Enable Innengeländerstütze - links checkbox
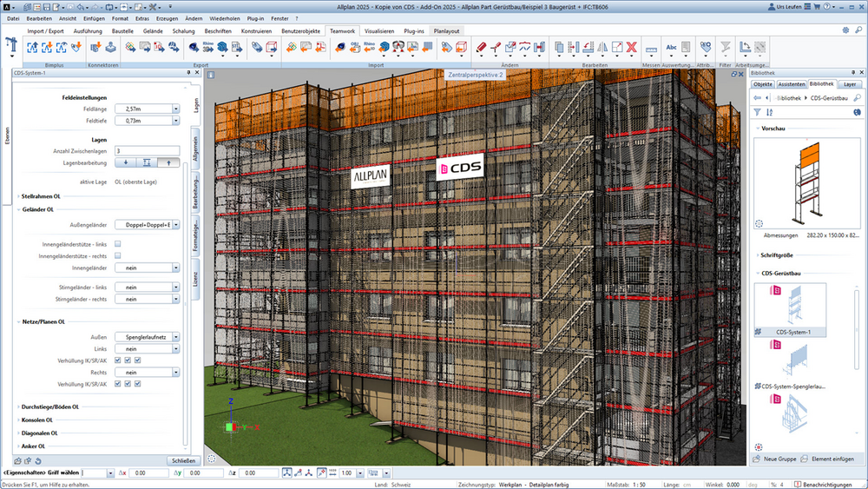868x489 pixels. click(x=117, y=244)
